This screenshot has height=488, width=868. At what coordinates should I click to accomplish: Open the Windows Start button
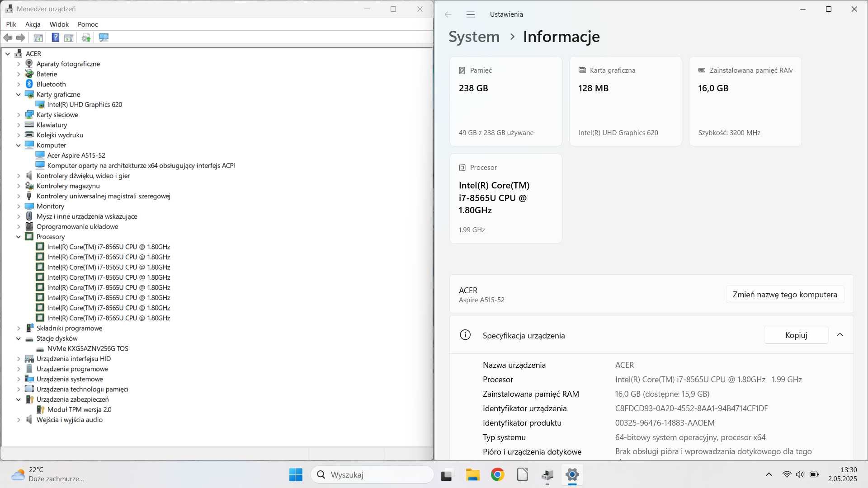tap(296, 474)
